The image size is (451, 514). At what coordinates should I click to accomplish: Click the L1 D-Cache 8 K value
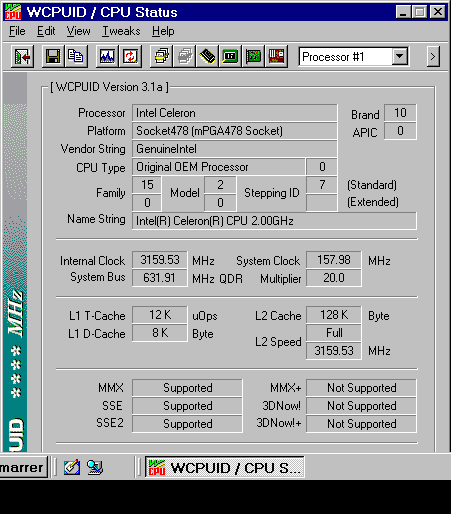pyautogui.click(x=160, y=333)
